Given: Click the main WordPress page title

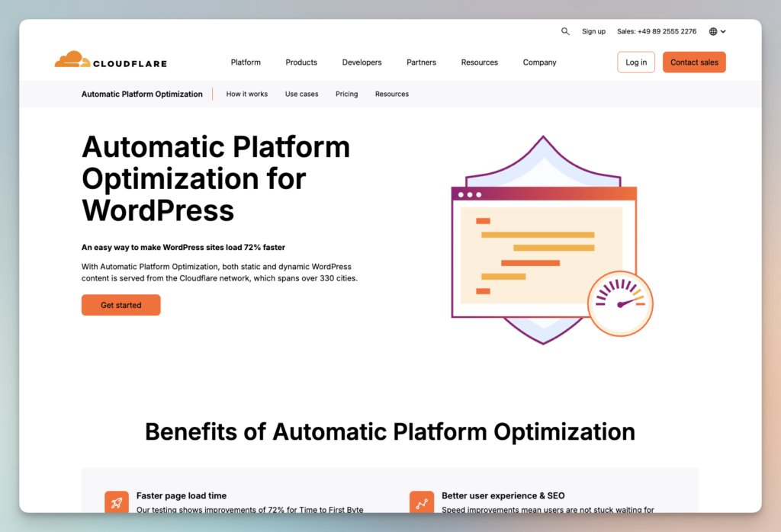Looking at the screenshot, I should tap(216, 178).
